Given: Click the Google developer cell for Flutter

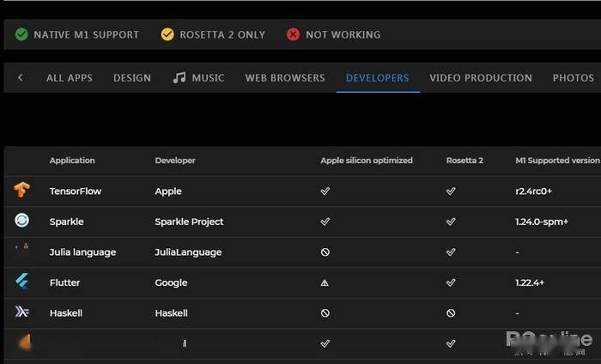Looking at the screenshot, I should coord(172,282).
